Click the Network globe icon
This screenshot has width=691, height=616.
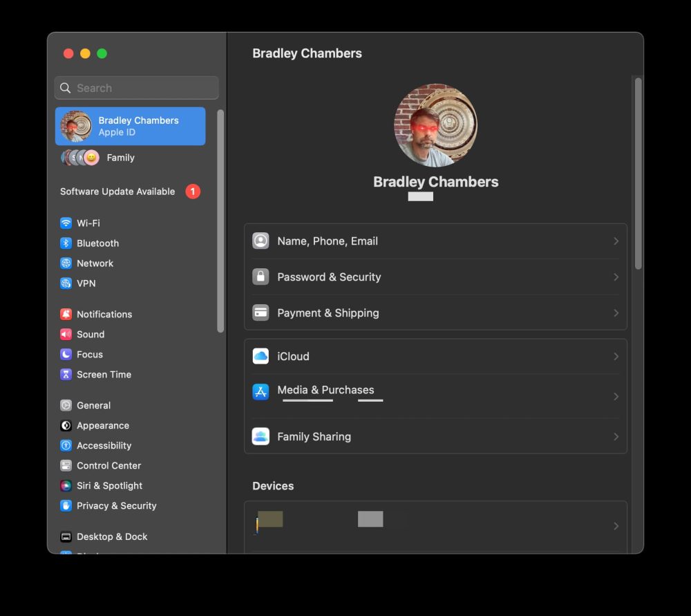point(66,263)
